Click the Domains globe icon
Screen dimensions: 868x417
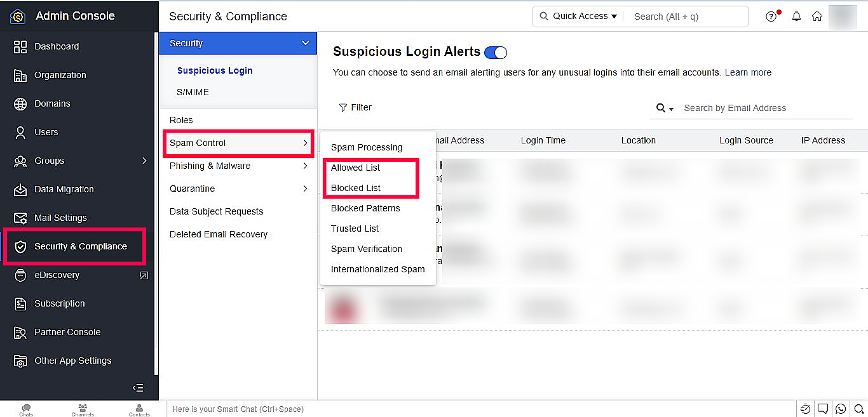[x=20, y=103]
